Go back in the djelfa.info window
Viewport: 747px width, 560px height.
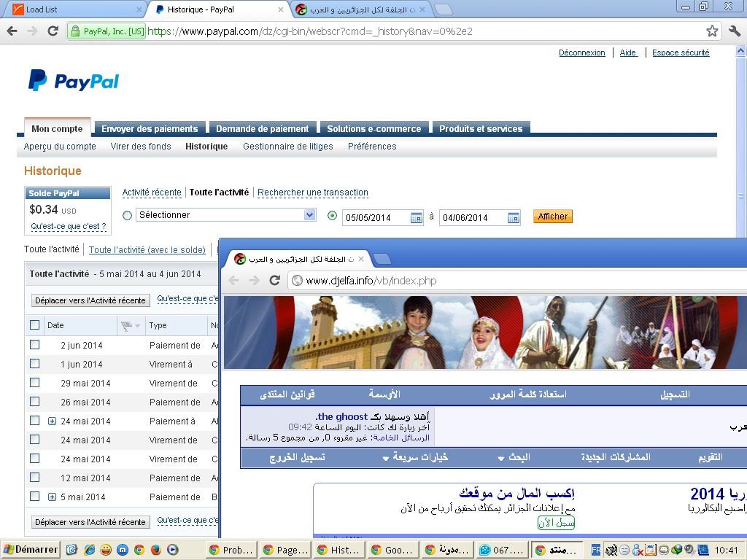click(x=234, y=281)
